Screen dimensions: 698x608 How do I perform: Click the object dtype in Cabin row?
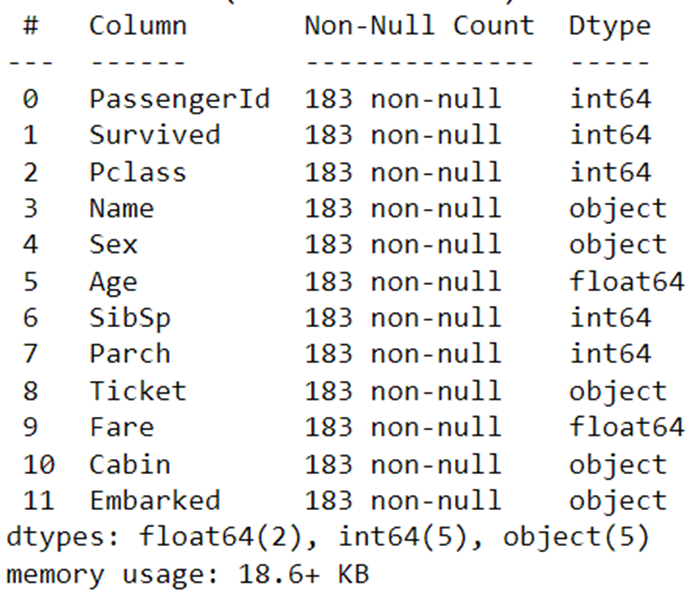pos(618,464)
